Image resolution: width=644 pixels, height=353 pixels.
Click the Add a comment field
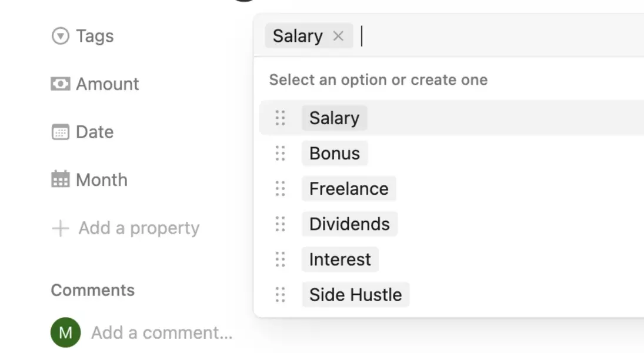click(162, 332)
